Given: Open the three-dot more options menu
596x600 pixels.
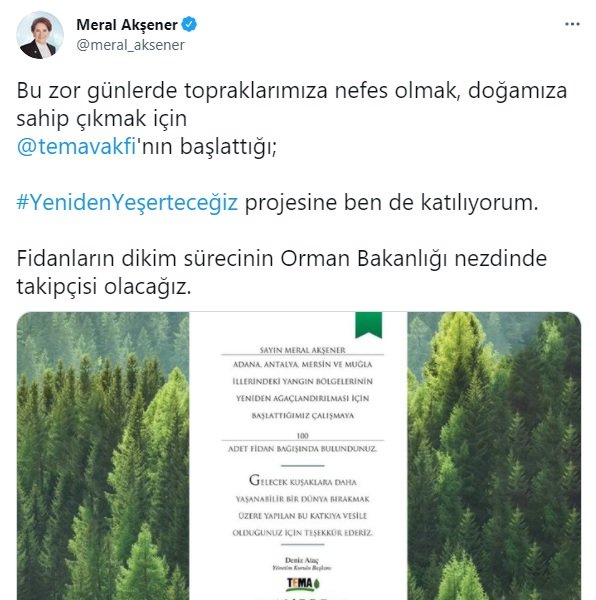Looking at the screenshot, I should point(572,24).
